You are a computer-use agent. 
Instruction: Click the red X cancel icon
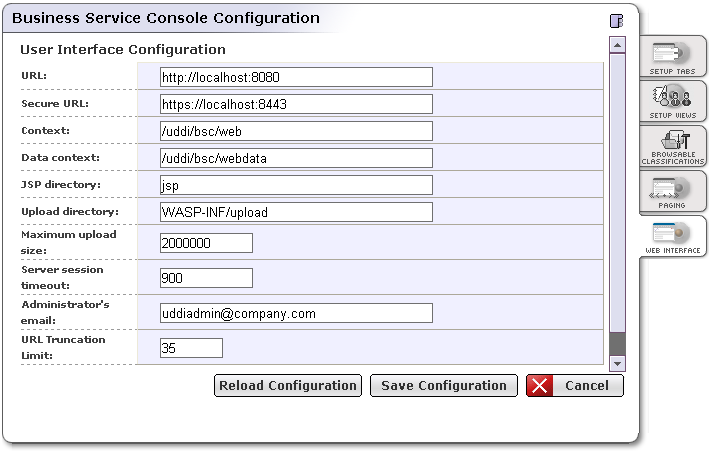coord(540,386)
